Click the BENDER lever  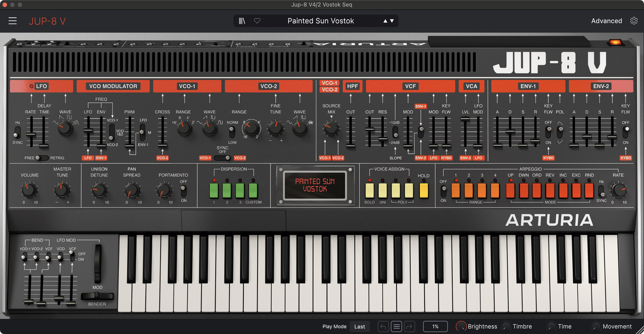coord(97,296)
